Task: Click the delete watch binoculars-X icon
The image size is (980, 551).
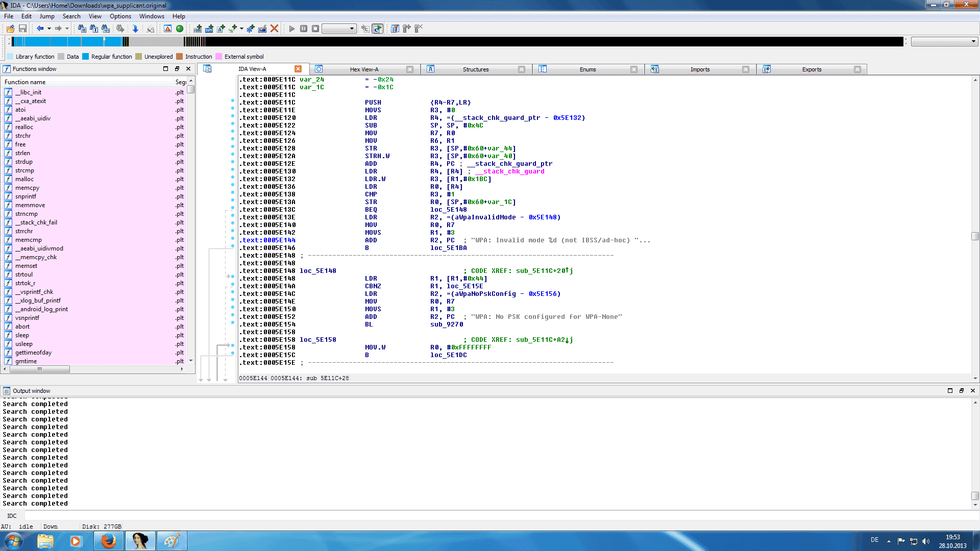Action: click(x=419, y=29)
